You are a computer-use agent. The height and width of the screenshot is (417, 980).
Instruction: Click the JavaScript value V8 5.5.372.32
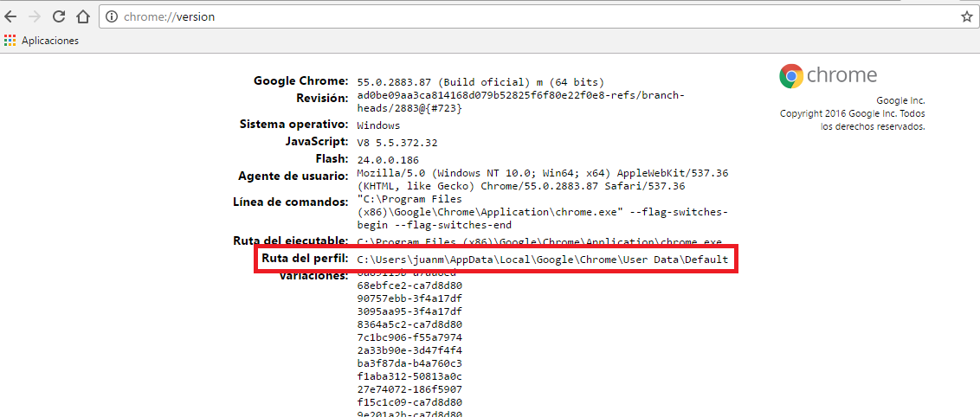pyautogui.click(x=397, y=143)
